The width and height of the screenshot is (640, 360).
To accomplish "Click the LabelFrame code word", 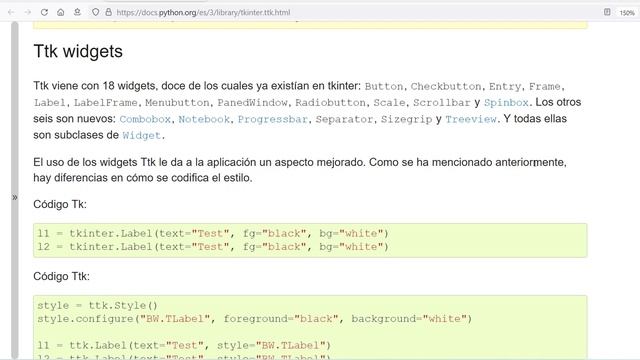I will 106,102.
